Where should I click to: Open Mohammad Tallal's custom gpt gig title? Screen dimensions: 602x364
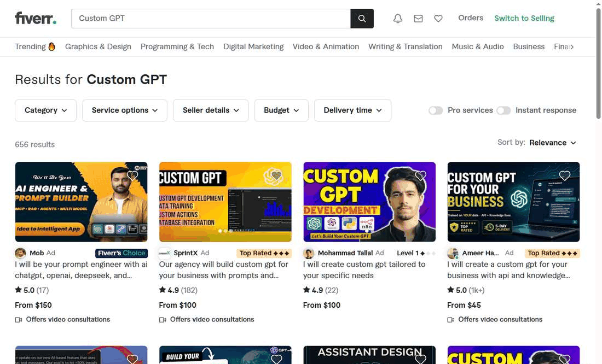[x=364, y=269]
